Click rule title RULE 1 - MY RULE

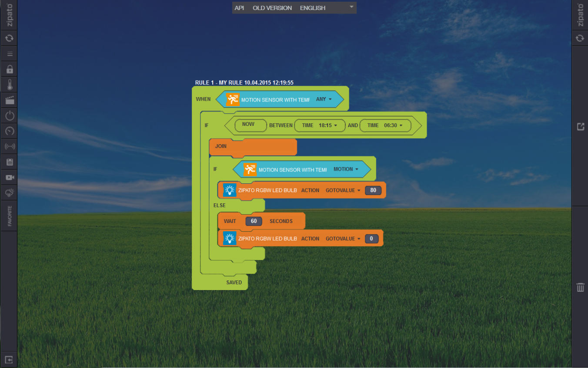click(244, 82)
